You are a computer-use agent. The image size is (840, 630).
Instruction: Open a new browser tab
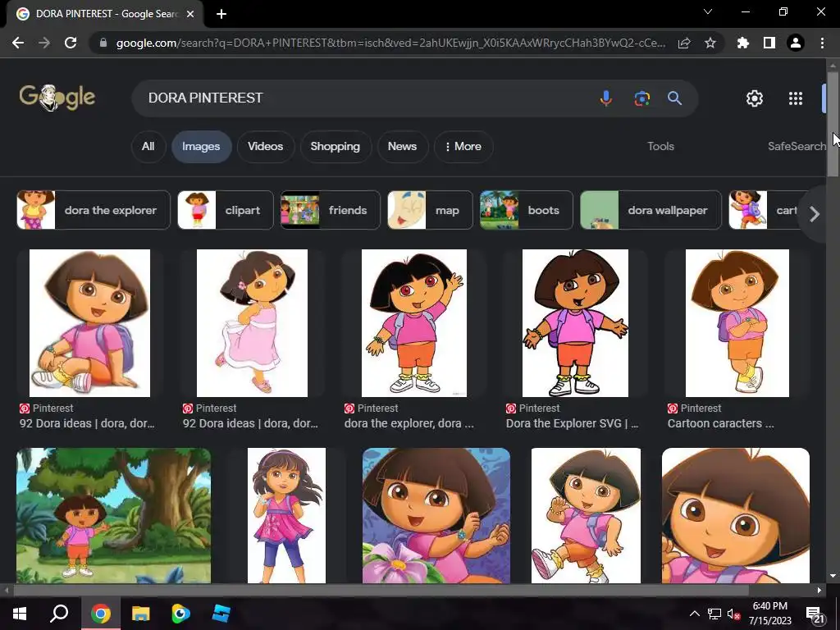[221, 14]
